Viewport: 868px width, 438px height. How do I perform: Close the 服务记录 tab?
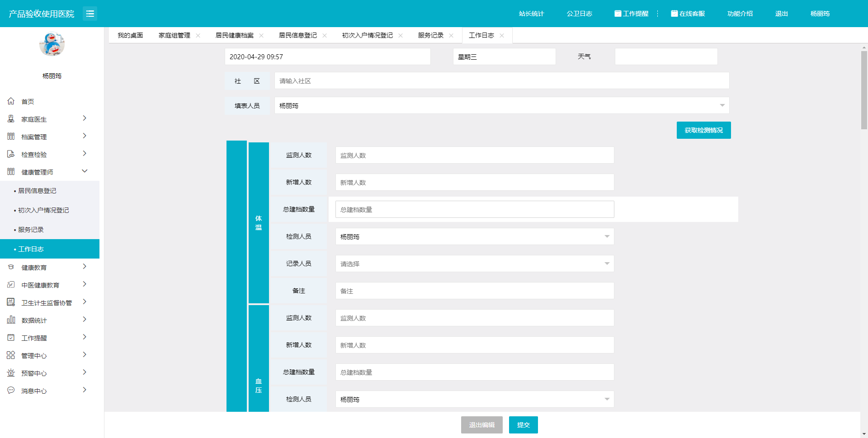coord(451,35)
